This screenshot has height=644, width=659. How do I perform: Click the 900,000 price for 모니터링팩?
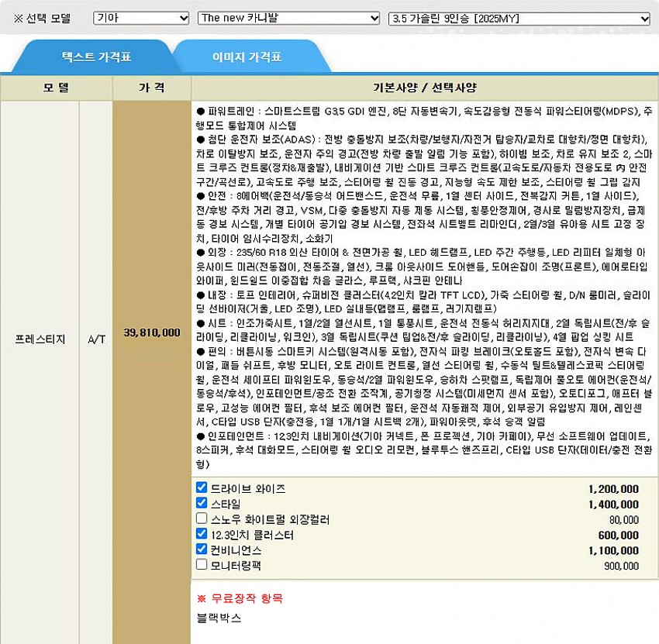click(x=620, y=566)
